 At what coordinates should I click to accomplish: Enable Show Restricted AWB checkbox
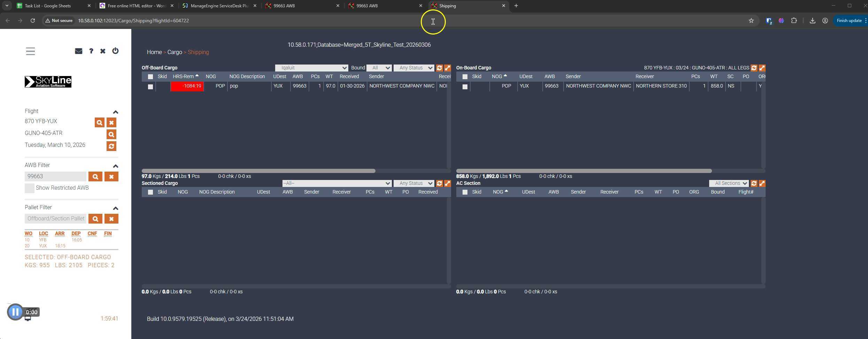point(30,188)
